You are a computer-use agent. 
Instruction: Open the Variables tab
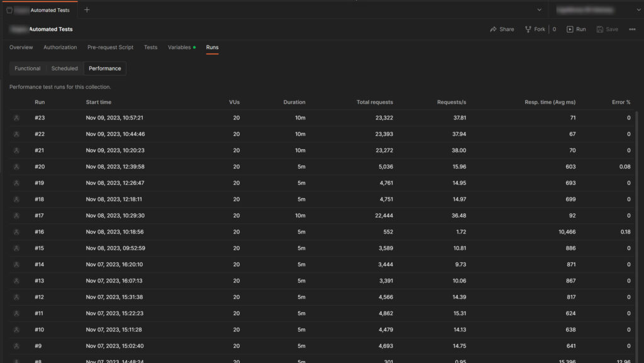(179, 47)
